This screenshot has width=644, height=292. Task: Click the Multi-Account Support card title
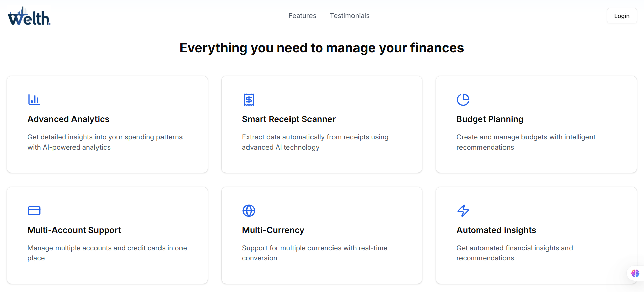point(74,230)
